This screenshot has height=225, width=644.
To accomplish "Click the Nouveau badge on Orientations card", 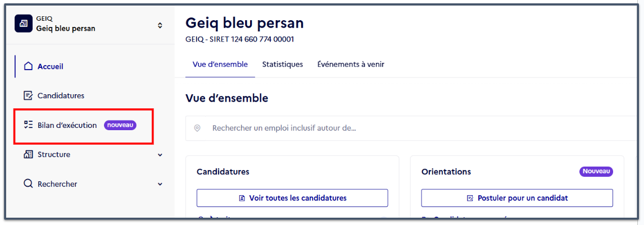I will (x=596, y=172).
